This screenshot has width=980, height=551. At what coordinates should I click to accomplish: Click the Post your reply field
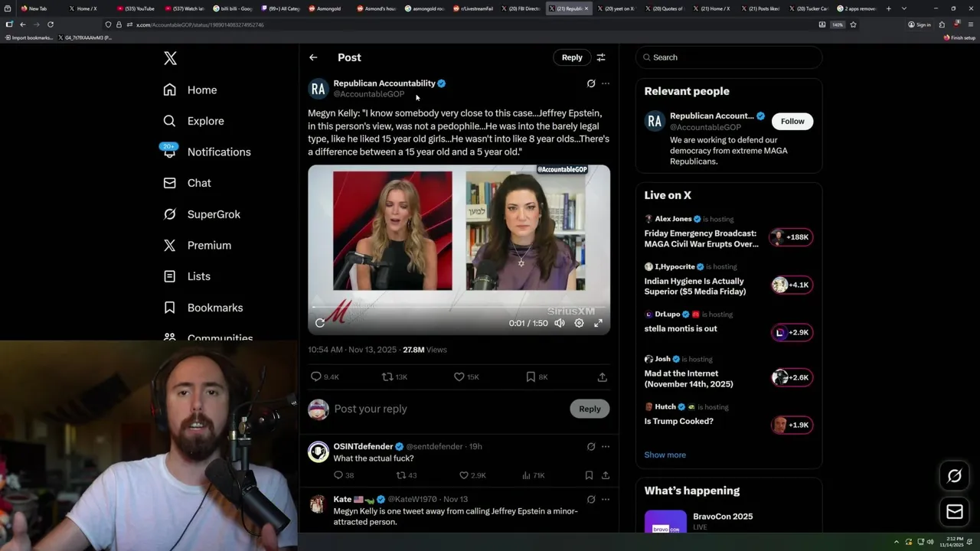pyautogui.click(x=448, y=409)
